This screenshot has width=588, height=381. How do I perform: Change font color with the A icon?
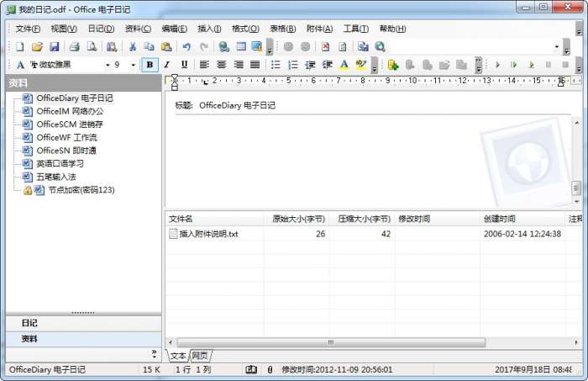344,65
